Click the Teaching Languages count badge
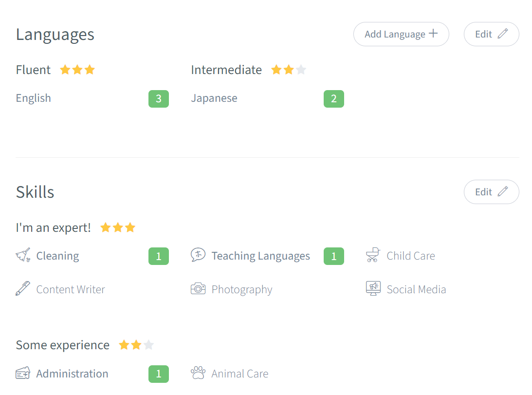 pyautogui.click(x=334, y=256)
